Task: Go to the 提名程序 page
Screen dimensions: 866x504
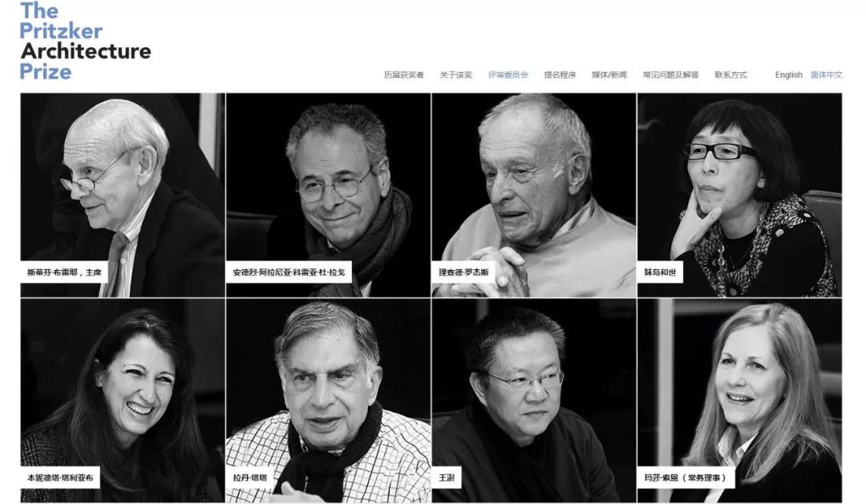Action: 560,75
